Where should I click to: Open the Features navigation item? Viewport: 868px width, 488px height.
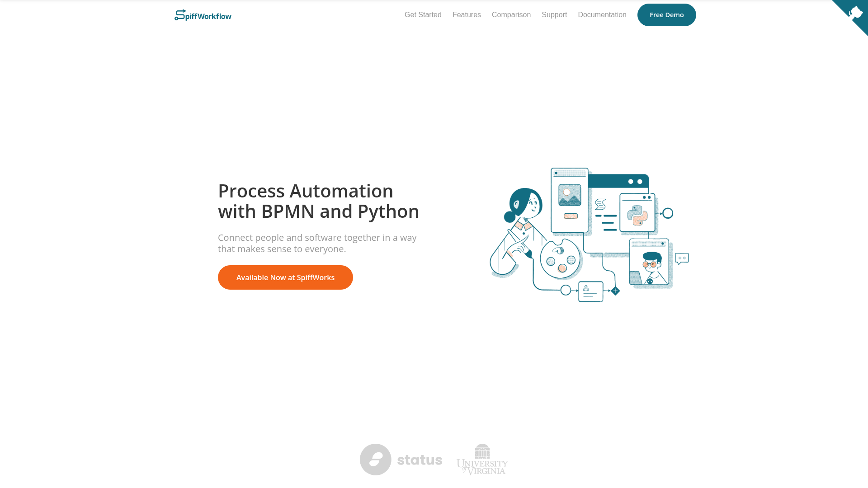(467, 14)
